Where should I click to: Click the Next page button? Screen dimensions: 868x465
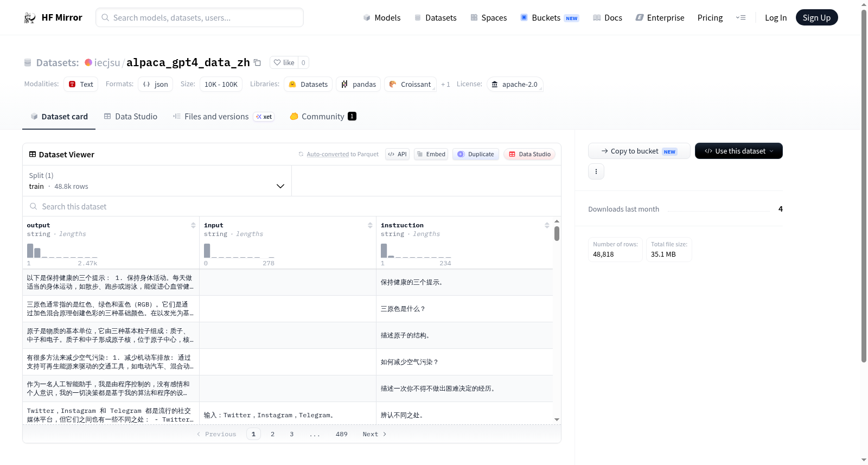click(x=374, y=434)
